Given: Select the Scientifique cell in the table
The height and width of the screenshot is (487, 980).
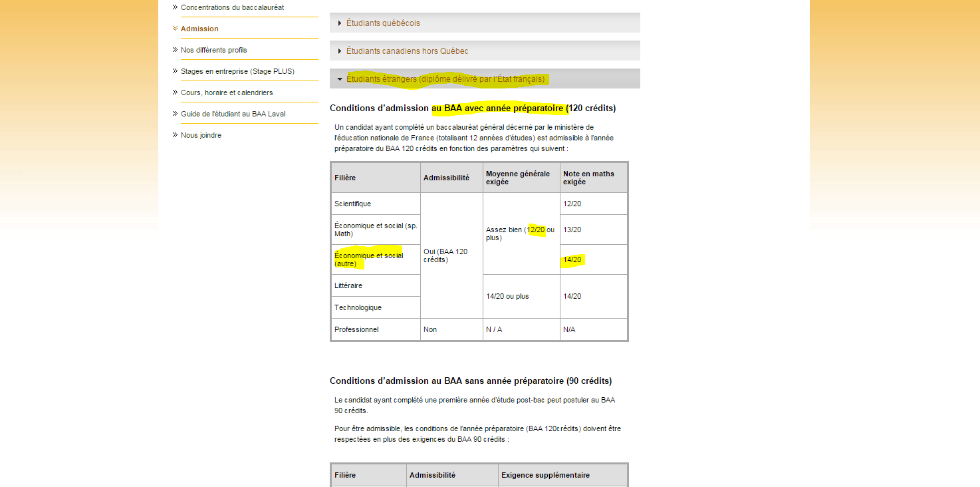Looking at the screenshot, I should tap(353, 204).
